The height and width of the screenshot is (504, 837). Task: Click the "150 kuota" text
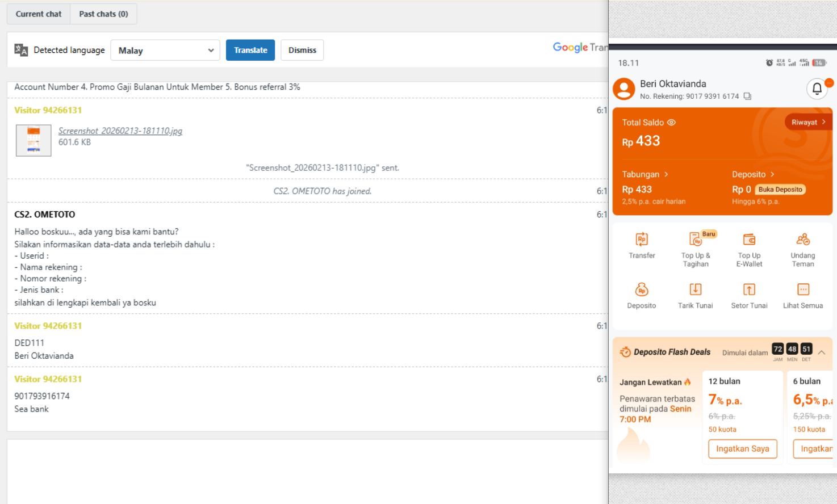809,430
